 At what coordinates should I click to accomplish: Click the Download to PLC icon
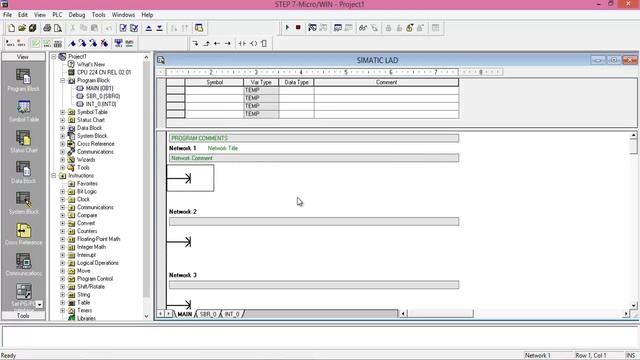pyautogui.click(x=160, y=28)
